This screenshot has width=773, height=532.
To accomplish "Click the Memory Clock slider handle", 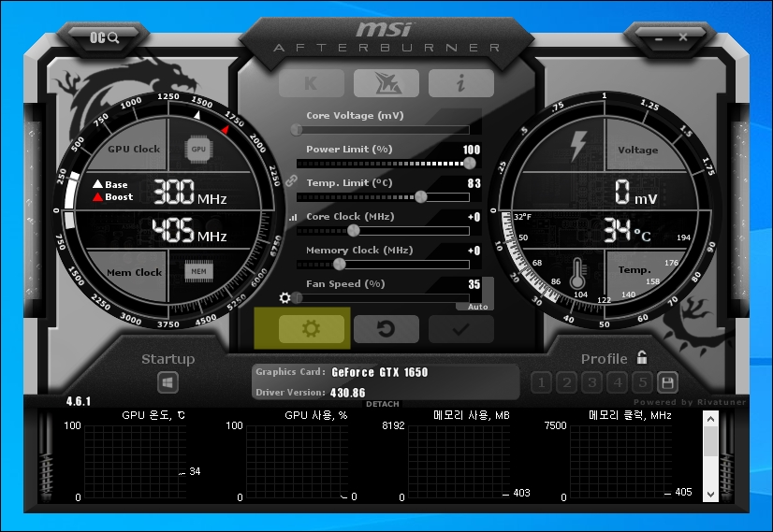I will pyautogui.click(x=339, y=264).
